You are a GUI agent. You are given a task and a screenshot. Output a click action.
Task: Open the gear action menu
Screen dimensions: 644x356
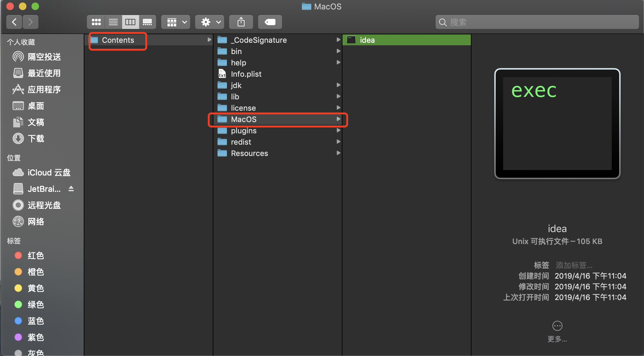point(210,22)
